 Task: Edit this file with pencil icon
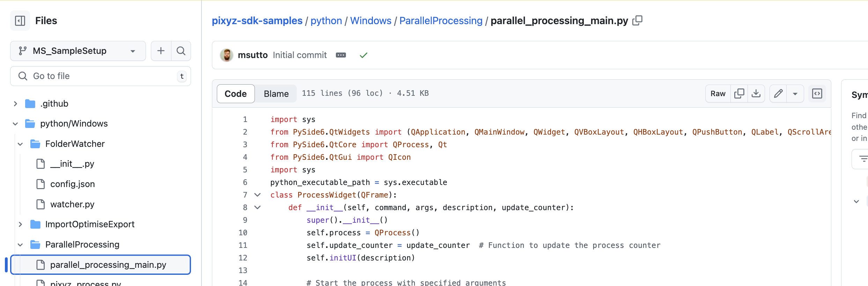[778, 93]
